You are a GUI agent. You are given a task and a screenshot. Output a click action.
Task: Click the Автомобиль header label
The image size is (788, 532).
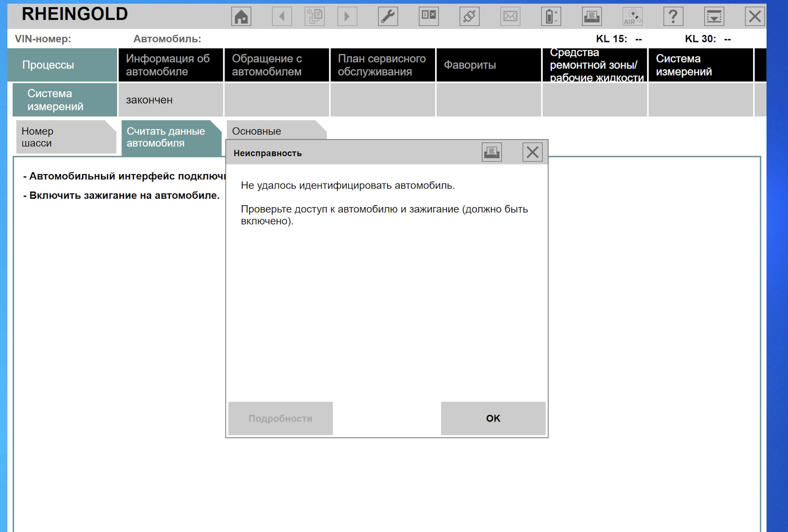[167, 39]
